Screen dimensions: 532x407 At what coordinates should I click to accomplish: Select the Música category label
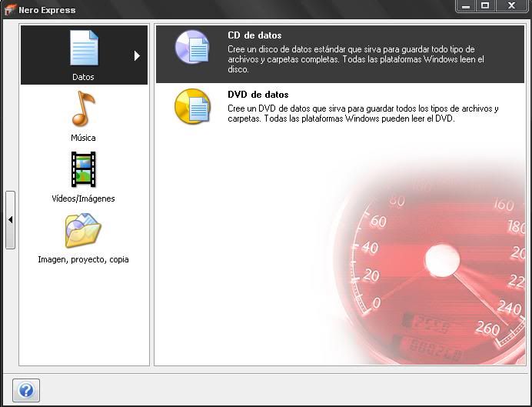click(83, 138)
